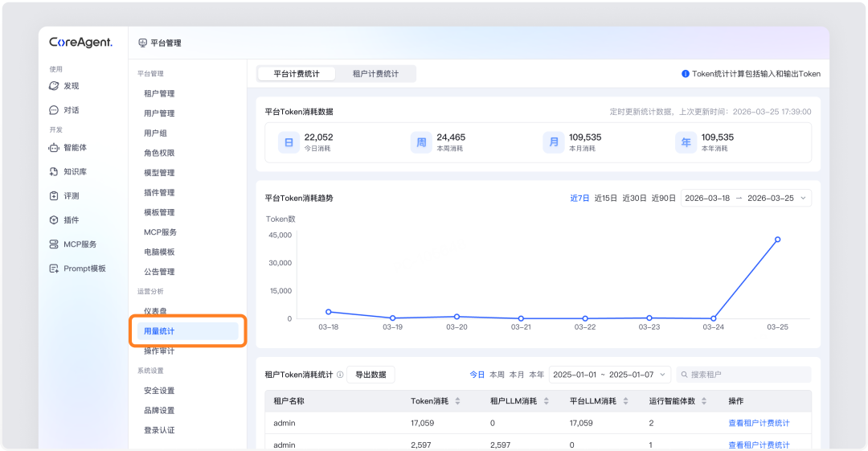Click the 智能体 robot icon
The width and height of the screenshot is (868, 451).
click(x=54, y=147)
